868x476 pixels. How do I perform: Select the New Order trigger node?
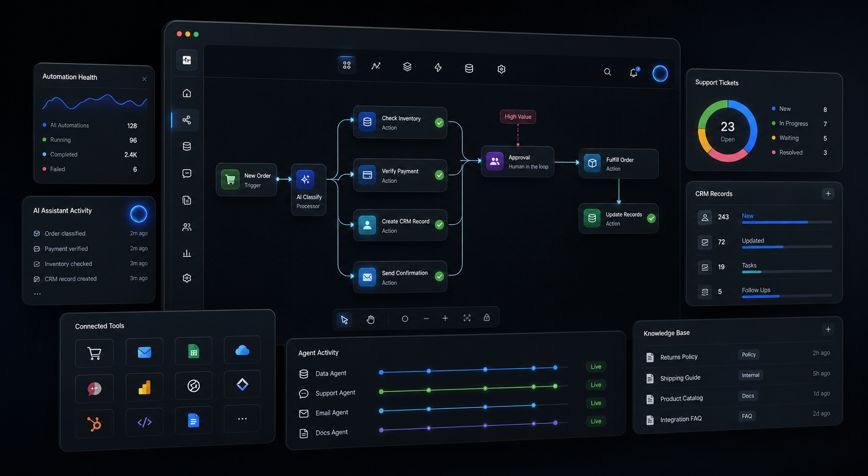pos(247,180)
